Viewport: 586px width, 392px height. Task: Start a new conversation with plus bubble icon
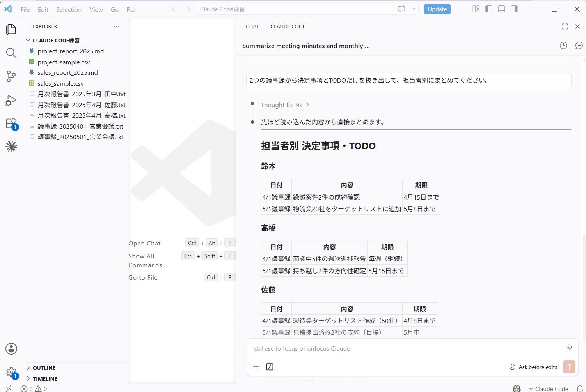coord(579,46)
